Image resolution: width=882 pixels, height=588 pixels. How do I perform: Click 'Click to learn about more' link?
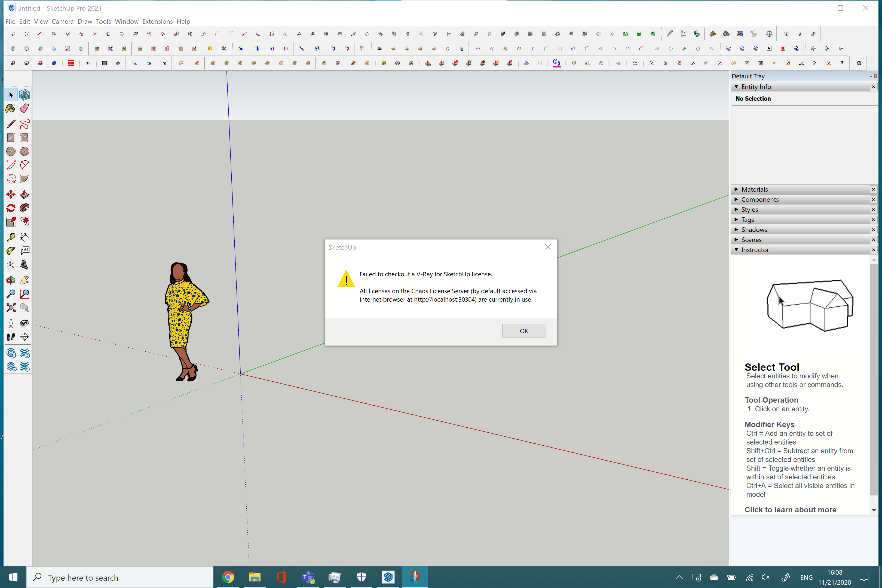pyautogui.click(x=790, y=510)
